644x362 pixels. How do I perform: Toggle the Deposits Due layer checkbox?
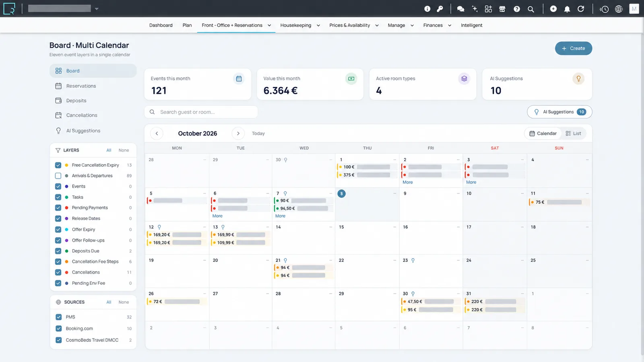point(58,251)
